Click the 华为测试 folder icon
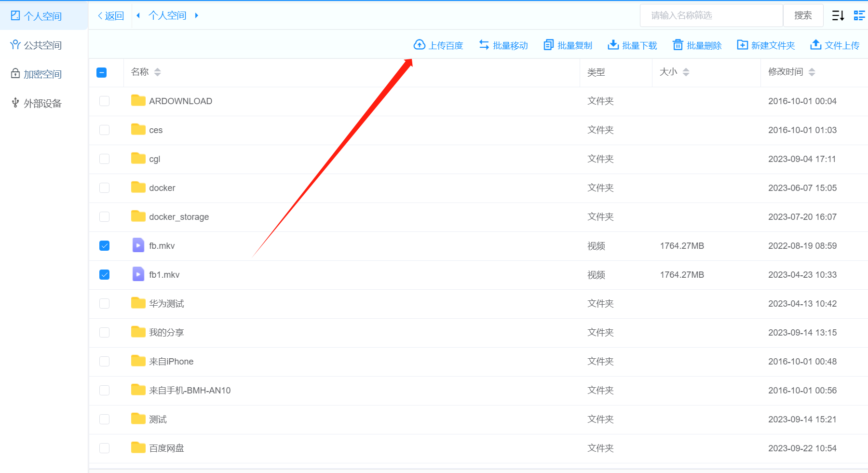Screen dimensions: 868x473 click(x=138, y=303)
